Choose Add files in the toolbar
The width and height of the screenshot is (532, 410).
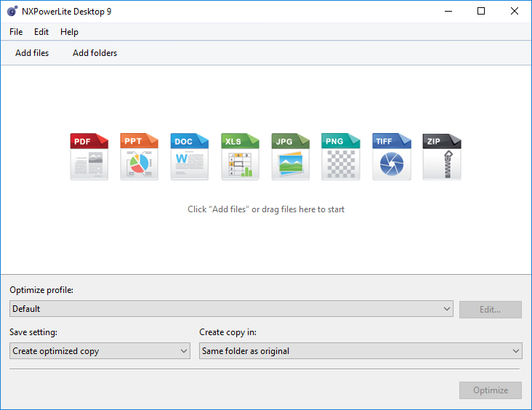click(32, 53)
